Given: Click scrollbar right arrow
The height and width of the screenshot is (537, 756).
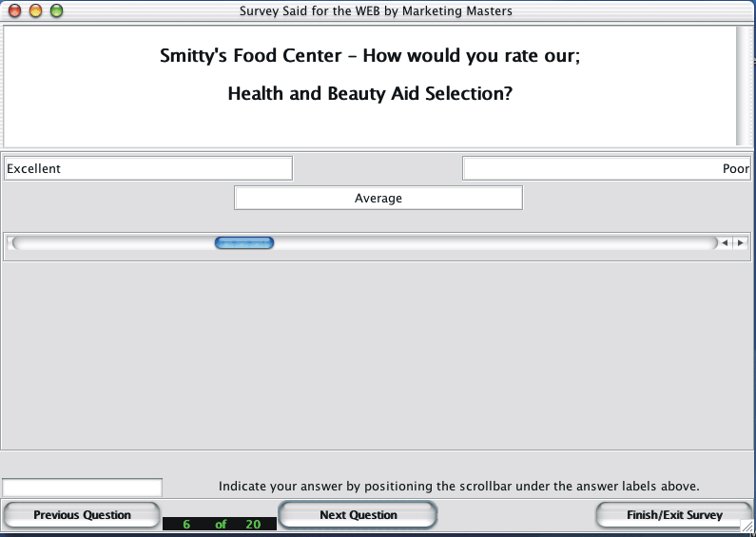Looking at the screenshot, I should (x=740, y=243).
